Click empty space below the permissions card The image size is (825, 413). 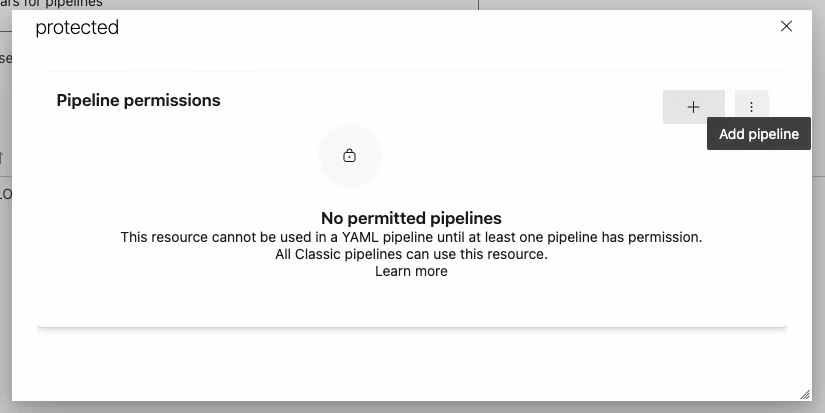pos(411,365)
